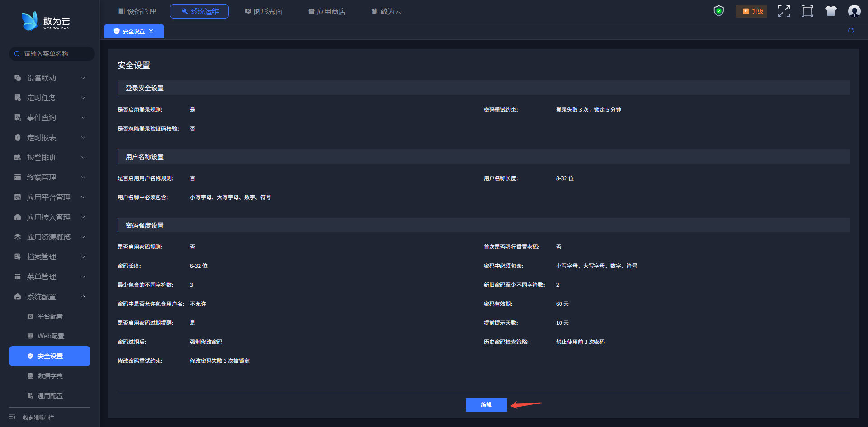Click the refresh icon beside tab bar
This screenshot has width=868, height=427.
(851, 31)
